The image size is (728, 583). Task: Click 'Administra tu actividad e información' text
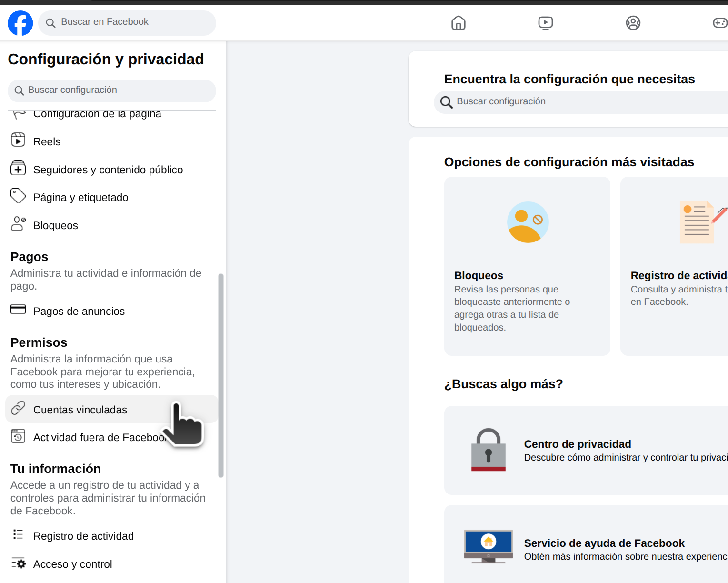106,280
